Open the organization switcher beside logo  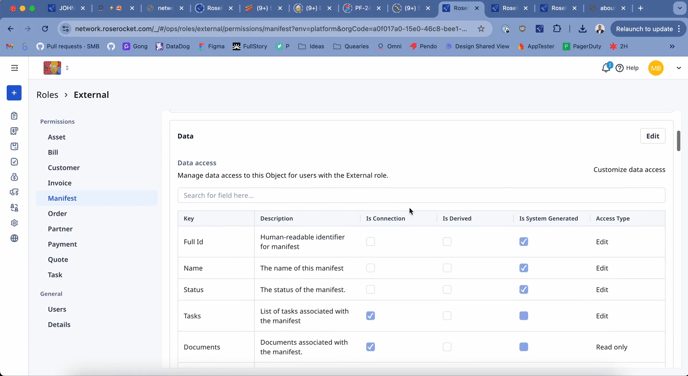(x=67, y=68)
